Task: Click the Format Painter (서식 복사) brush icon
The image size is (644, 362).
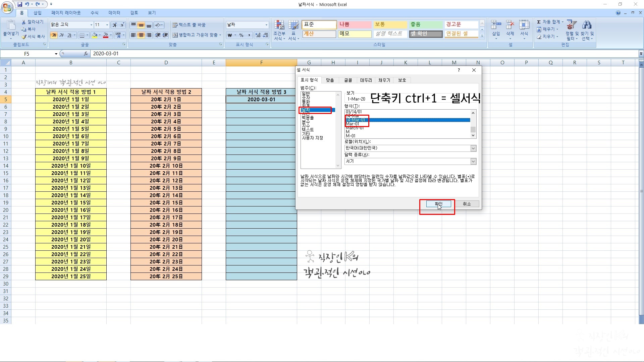Action: (24, 37)
